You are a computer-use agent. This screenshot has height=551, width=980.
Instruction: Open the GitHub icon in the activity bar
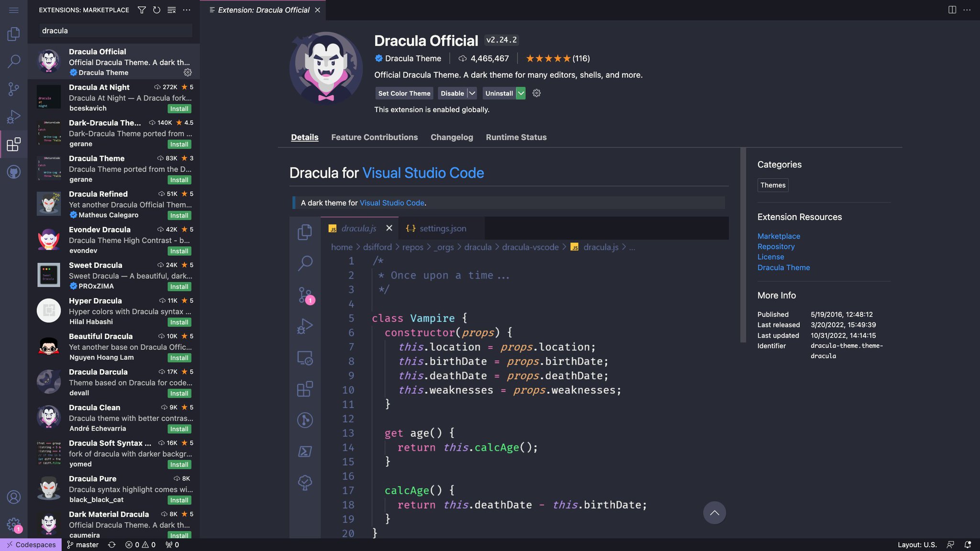coord(14,172)
